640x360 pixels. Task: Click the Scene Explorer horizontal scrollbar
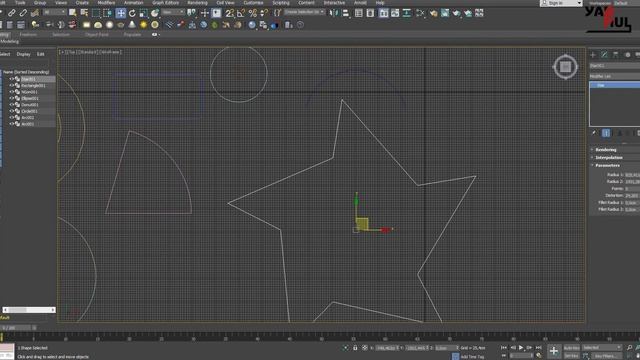[29, 310]
